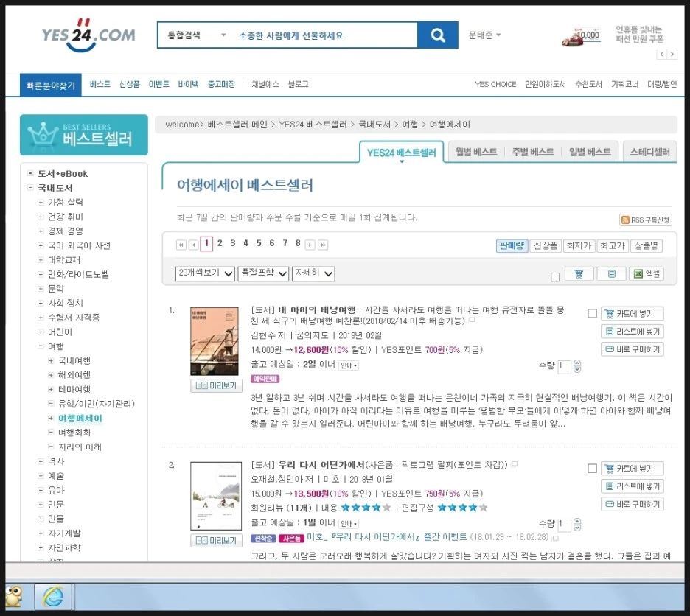Go to page 5 of results

[259, 243]
